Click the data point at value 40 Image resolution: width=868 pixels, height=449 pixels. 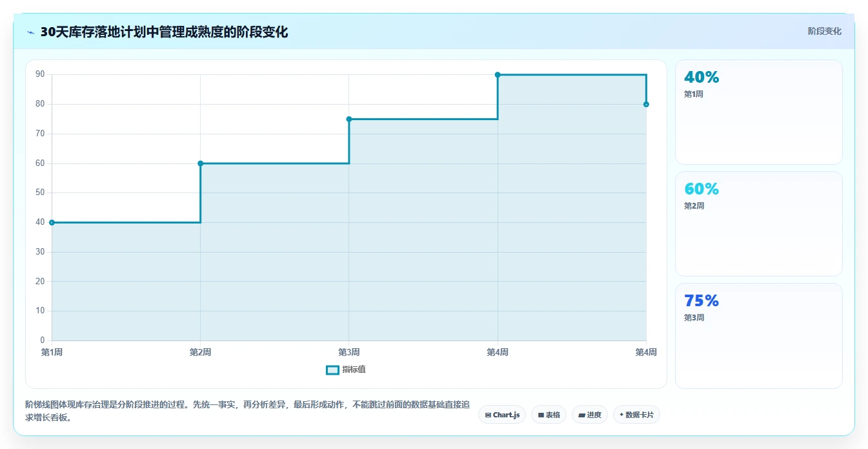[52, 222]
